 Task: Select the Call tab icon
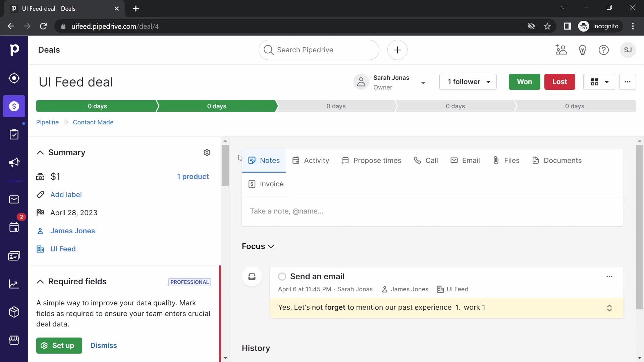[x=418, y=161]
